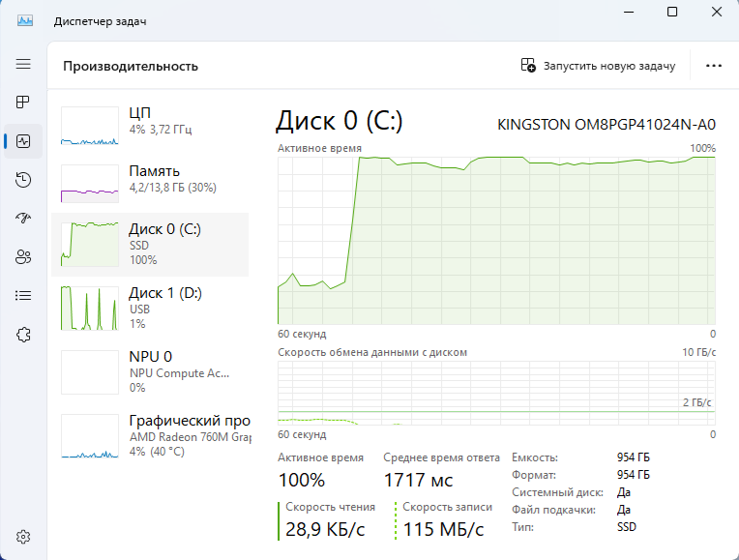Screen dimensions: 739x560
Task: Go to Startup apps icon
Action: tap(23, 219)
